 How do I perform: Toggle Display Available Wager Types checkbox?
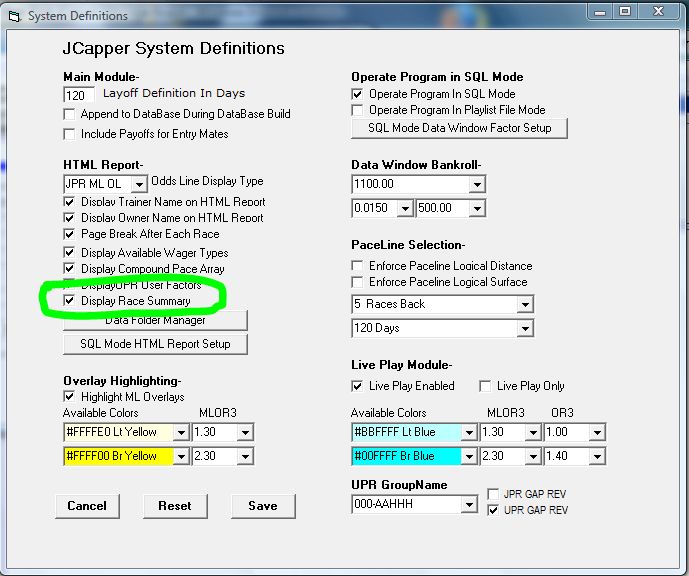point(69,253)
